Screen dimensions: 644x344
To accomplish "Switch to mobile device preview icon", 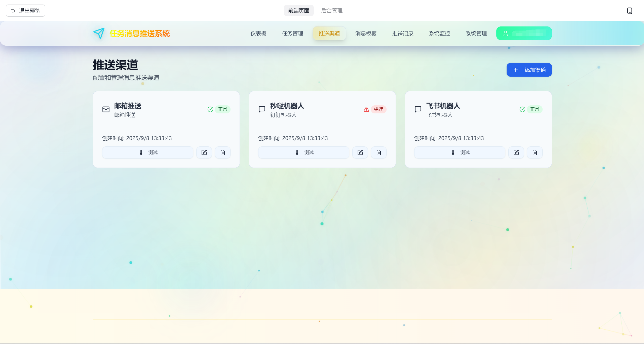I will click(629, 11).
